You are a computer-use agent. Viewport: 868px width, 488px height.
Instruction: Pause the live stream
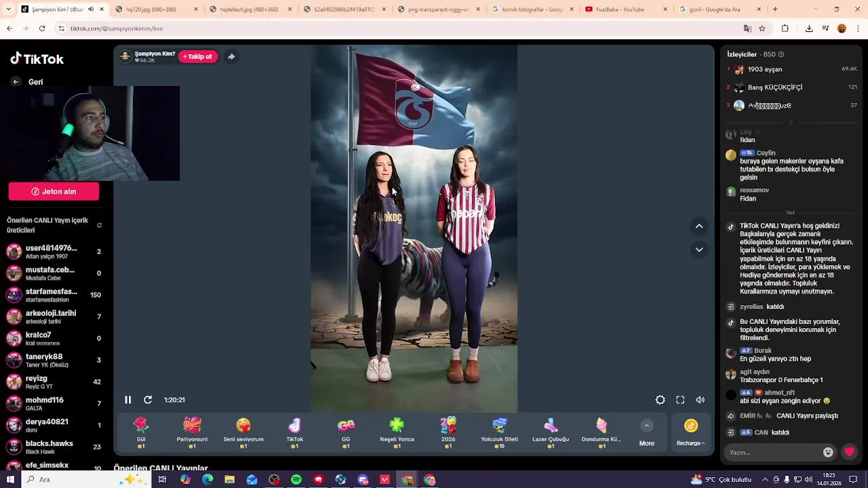[x=127, y=400]
